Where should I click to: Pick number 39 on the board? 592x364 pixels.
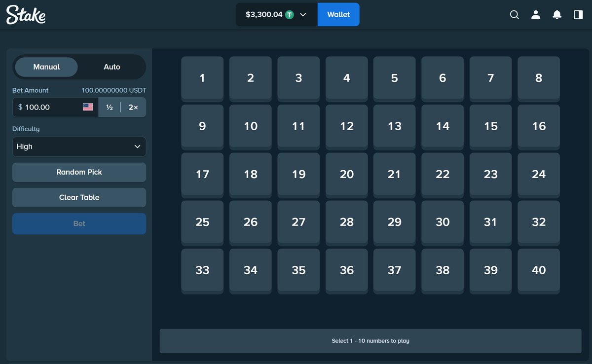491,271
